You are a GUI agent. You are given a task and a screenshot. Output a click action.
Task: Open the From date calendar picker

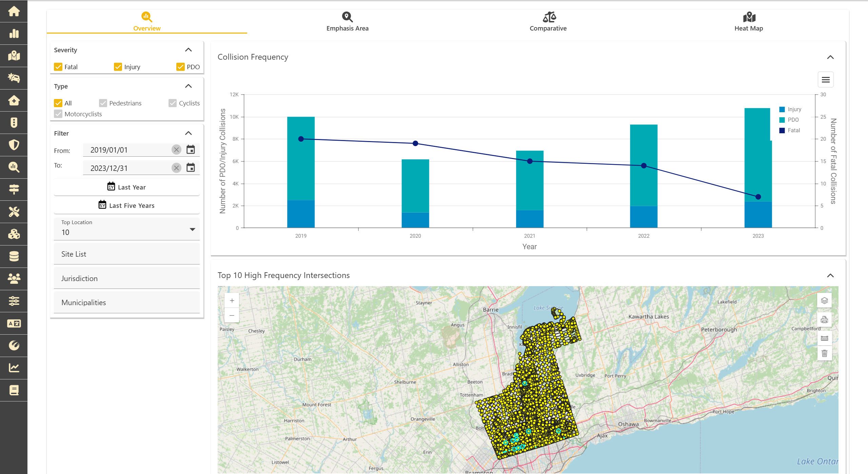click(x=191, y=150)
